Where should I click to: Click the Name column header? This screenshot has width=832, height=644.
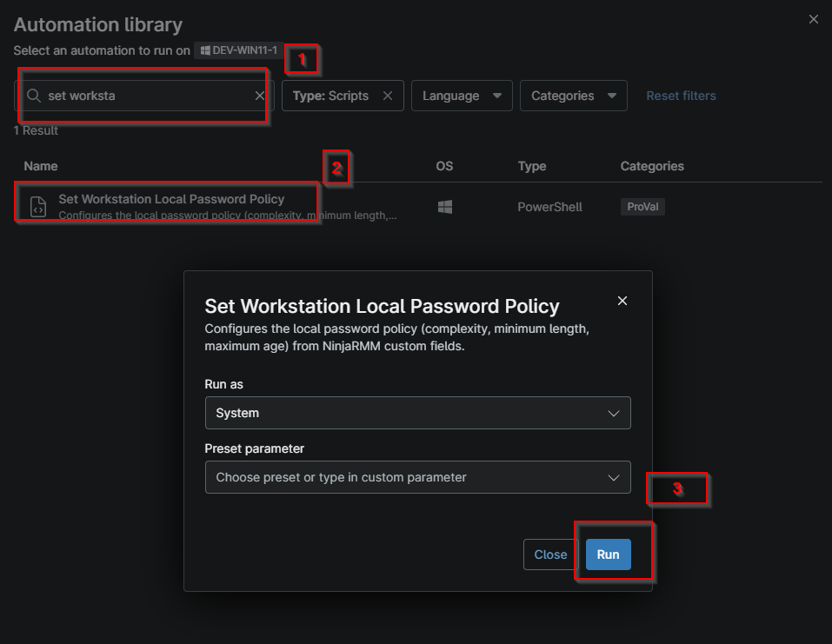[x=41, y=166]
